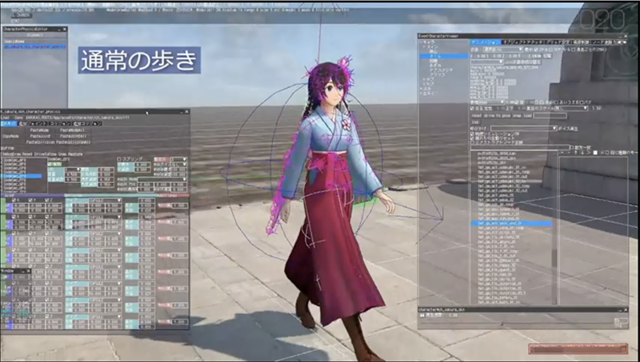
Task: Click the ボイス再生 button
Action: pyautogui.click(x=568, y=129)
